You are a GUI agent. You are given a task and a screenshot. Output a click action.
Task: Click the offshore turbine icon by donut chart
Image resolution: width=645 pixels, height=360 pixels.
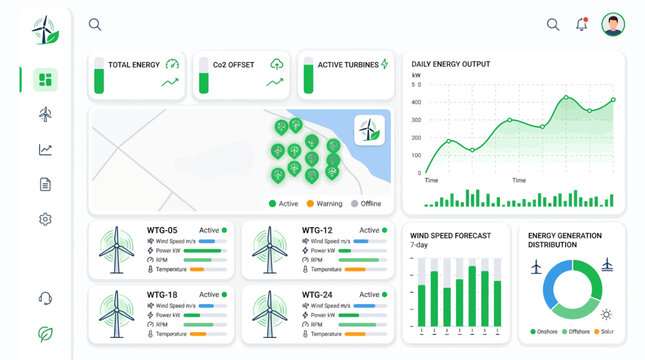pos(607,265)
